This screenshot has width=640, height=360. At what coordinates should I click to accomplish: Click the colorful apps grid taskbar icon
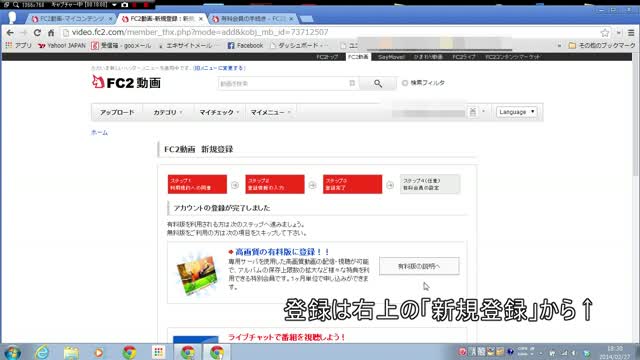coord(158,352)
